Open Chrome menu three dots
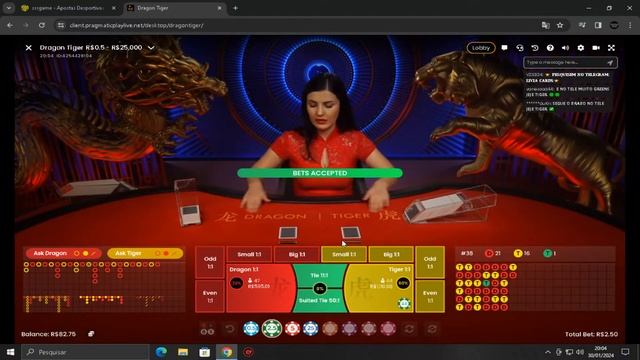Screen dimensions: 640x360 coord(630,25)
